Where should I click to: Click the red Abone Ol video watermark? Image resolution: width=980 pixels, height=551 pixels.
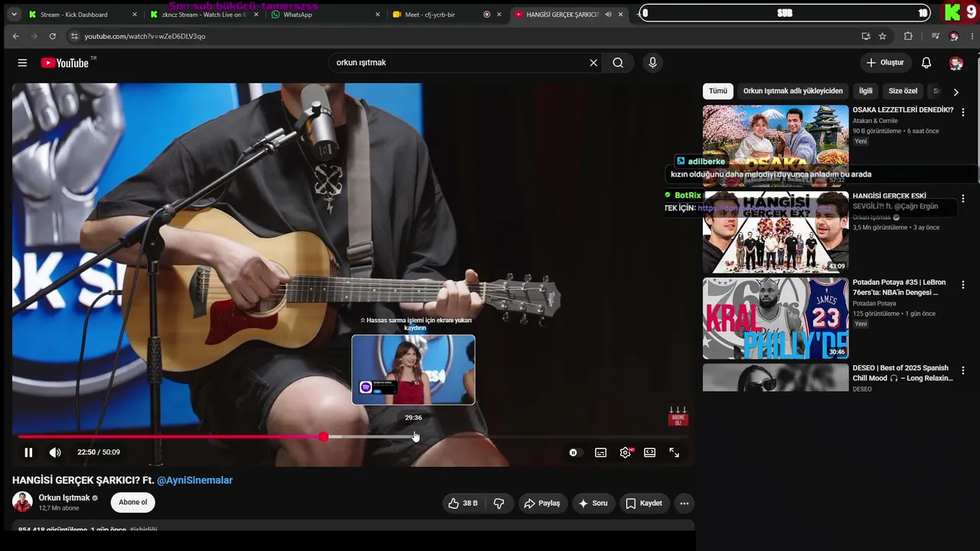click(678, 417)
